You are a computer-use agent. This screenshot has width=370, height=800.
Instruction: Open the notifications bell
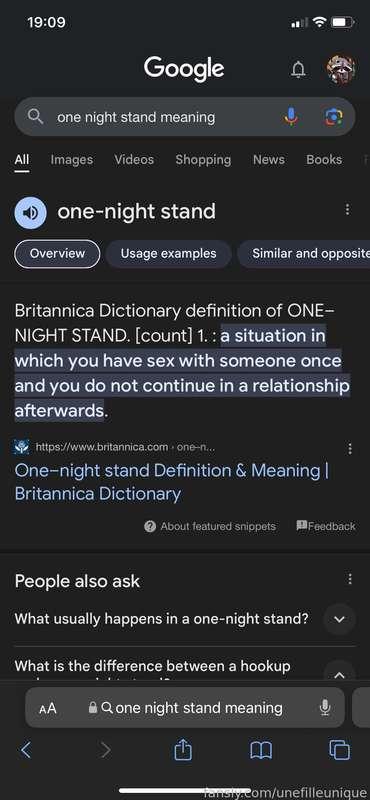[298, 69]
